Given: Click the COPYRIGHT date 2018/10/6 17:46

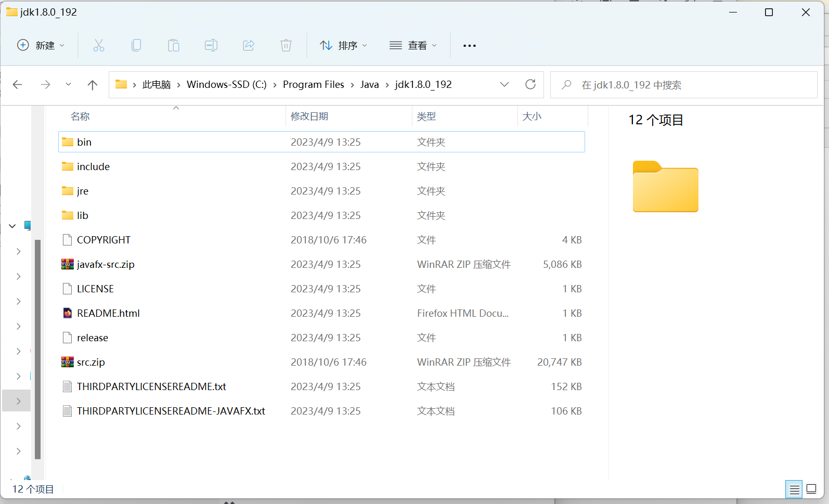Looking at the screenshot, I should pos(329,240).
